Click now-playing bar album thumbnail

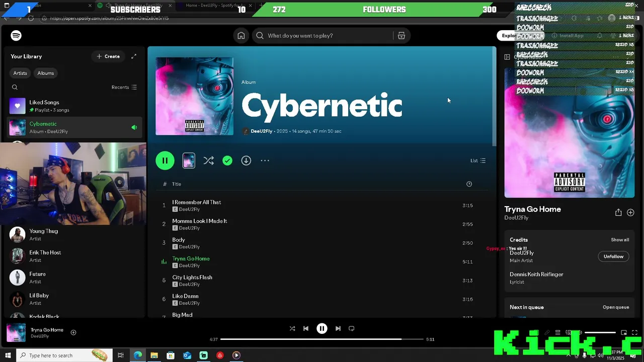(x=16, y=333)
